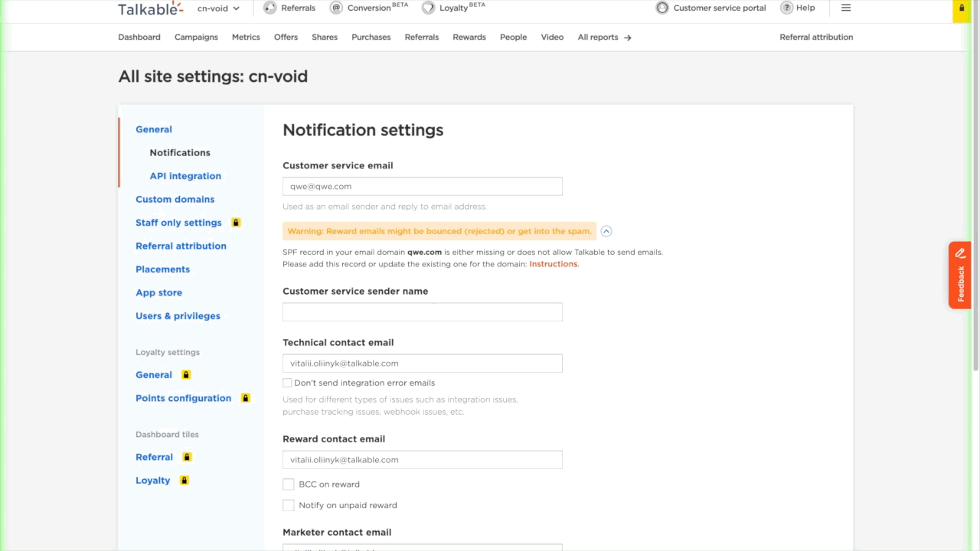
Task: Open Metrics in navigation
Action: tap(246, 37)
